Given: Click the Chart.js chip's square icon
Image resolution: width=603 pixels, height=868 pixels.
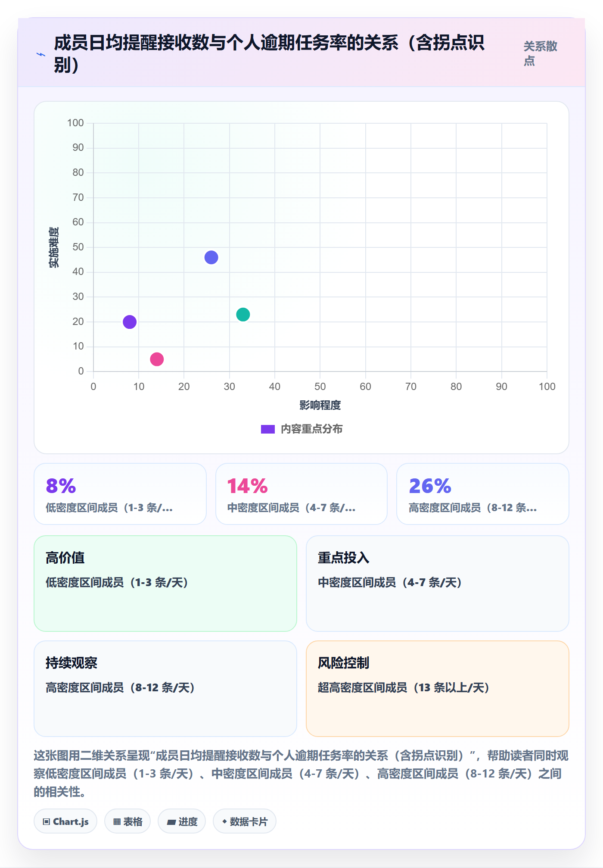Looking at the screenshot, I should click(x=47, y=822).
